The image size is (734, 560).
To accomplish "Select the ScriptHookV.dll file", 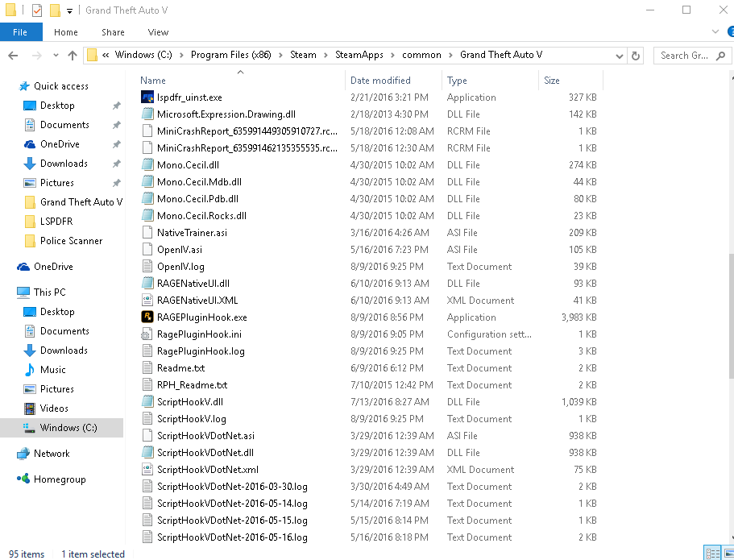I will coord(190,402).
